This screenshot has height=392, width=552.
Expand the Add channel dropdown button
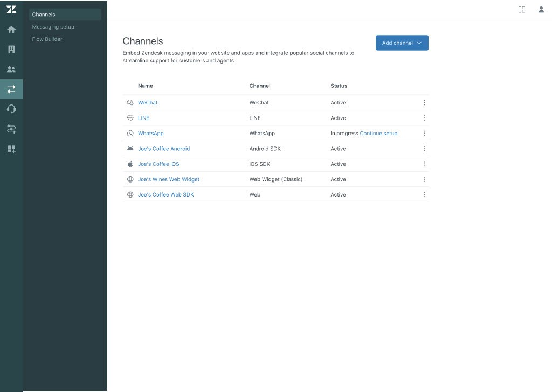tap(402, 43)
